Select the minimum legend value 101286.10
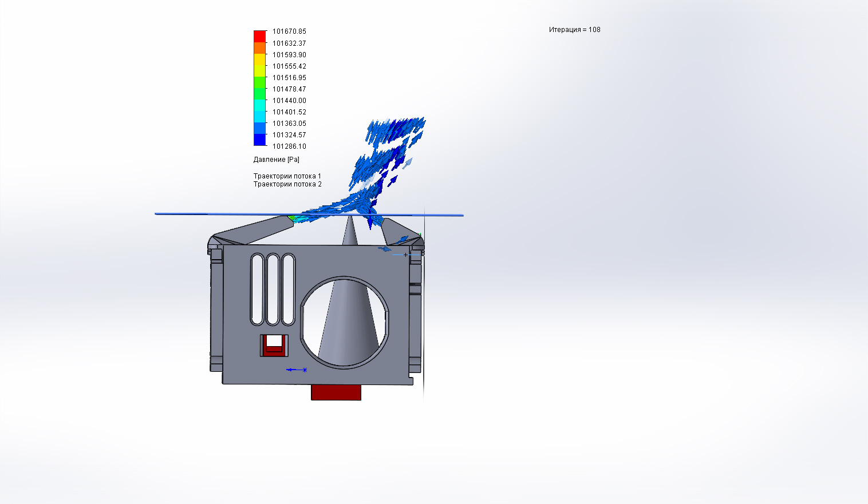The image size is (868, 504). point(289,146)
